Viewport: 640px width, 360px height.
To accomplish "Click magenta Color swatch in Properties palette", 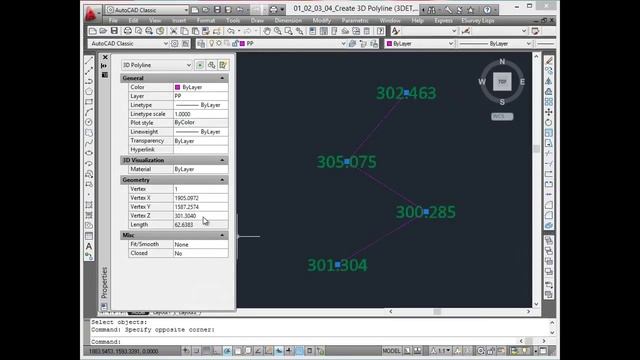I will pos(177,87).
